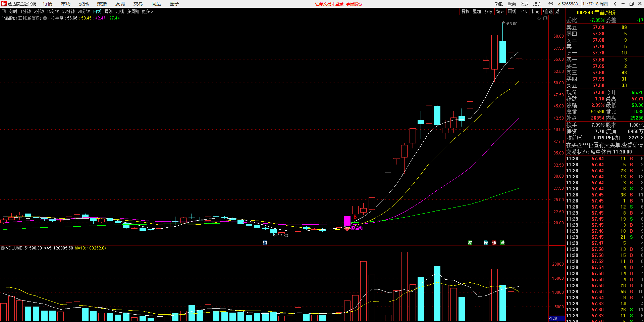Open the mail envelope icon in title bar
Image resolution: width=644 pixels, height=322 pixels.
(550, 4)
